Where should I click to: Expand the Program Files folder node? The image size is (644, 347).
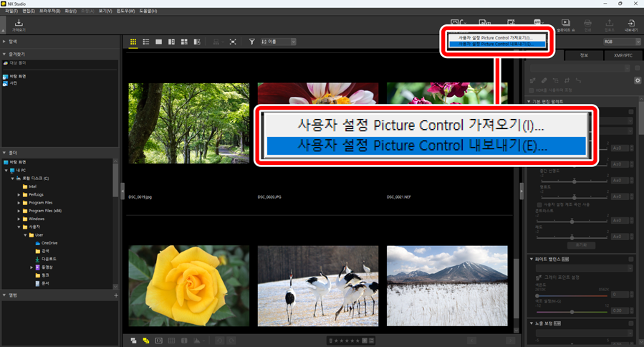pos(19,203)
